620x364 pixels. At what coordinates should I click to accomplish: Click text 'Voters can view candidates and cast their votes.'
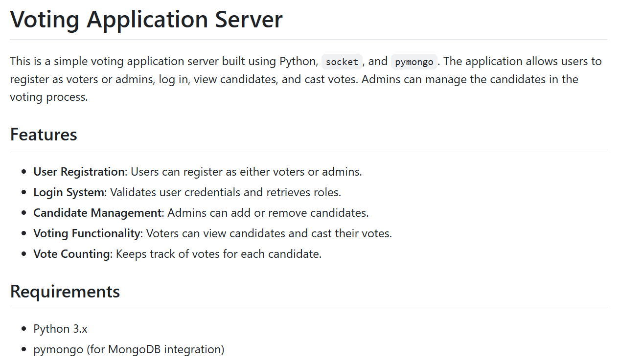pyautogui.click(x=269, y=233)
